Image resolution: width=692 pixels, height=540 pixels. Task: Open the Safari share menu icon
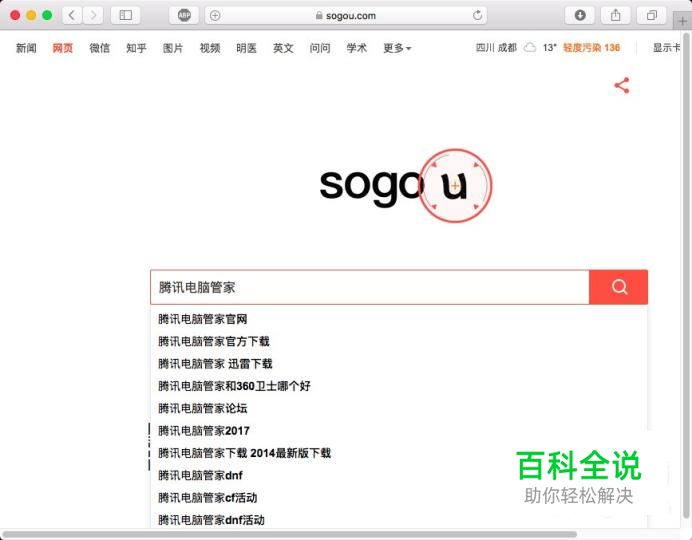coord(616,15)
